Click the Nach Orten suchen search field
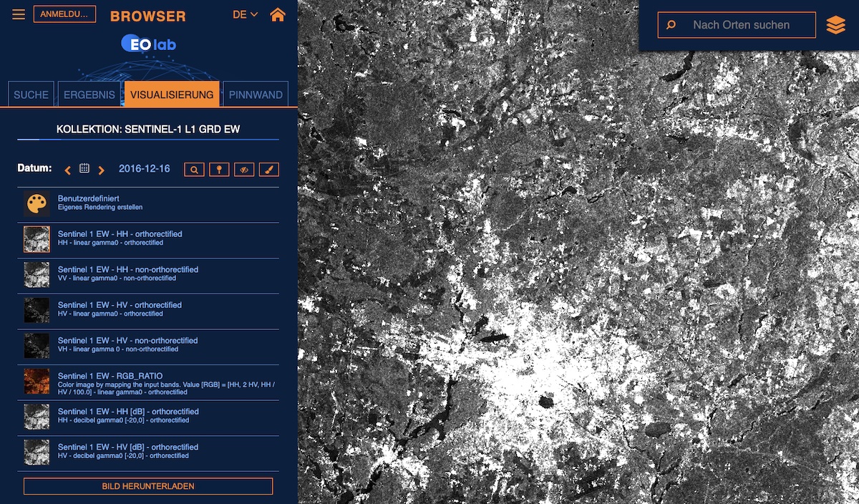 coord(741,25)
